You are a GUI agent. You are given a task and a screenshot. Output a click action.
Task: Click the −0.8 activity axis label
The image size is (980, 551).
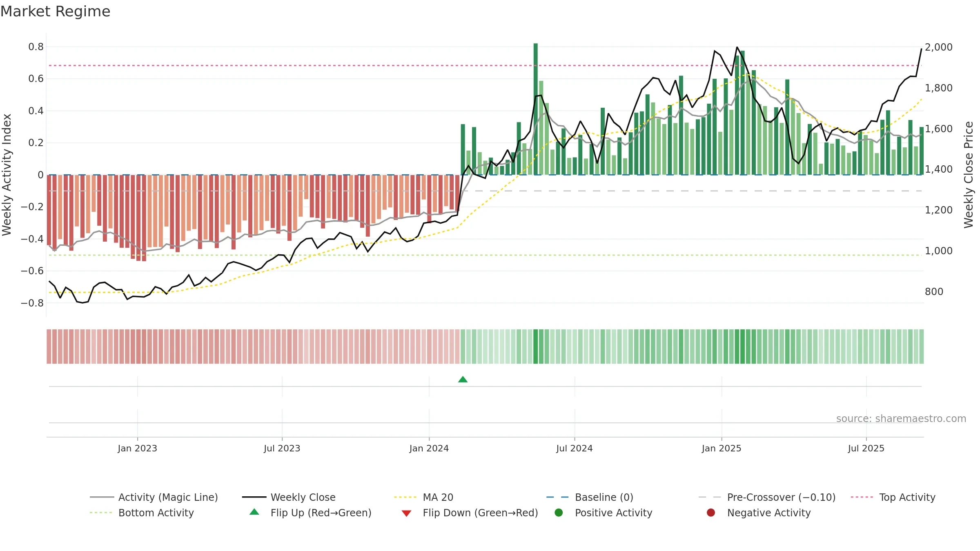tap(32, 303)
